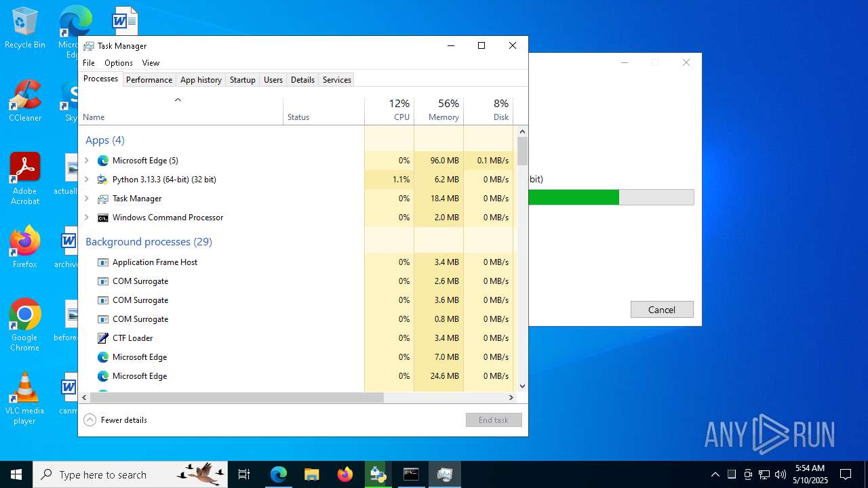Screen dimensions: 868x488
Task: Switch to the Services tab
Action: tap(337, 80)
